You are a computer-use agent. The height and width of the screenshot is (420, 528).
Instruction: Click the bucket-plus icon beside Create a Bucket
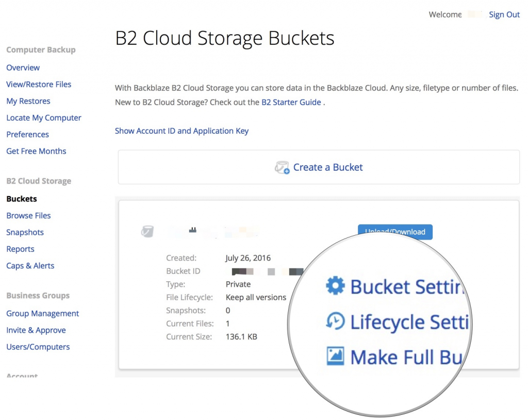coord(282,167)
